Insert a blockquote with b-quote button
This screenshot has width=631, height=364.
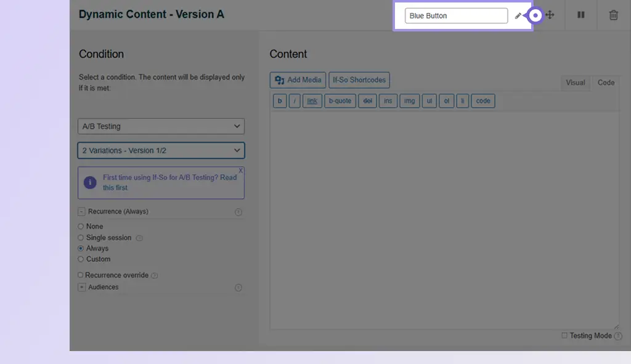pos(340,101)
